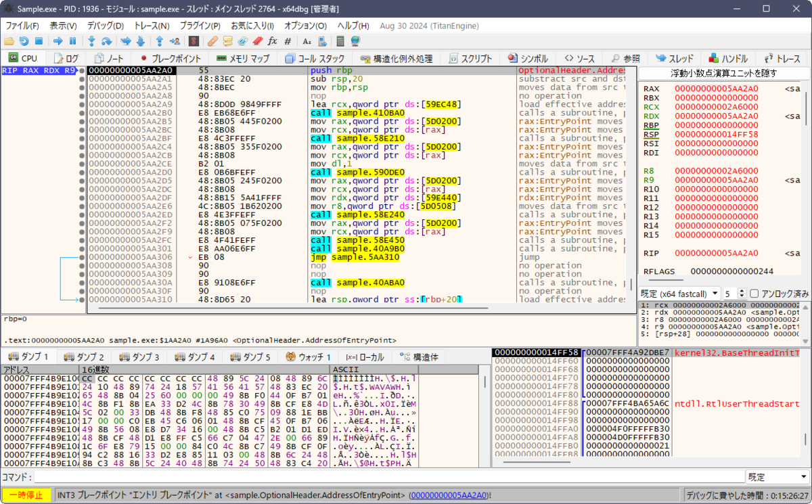812x504 pixels.
Task: Switch to the ダンプ 2 tab
Action: (x=84, y=357)
